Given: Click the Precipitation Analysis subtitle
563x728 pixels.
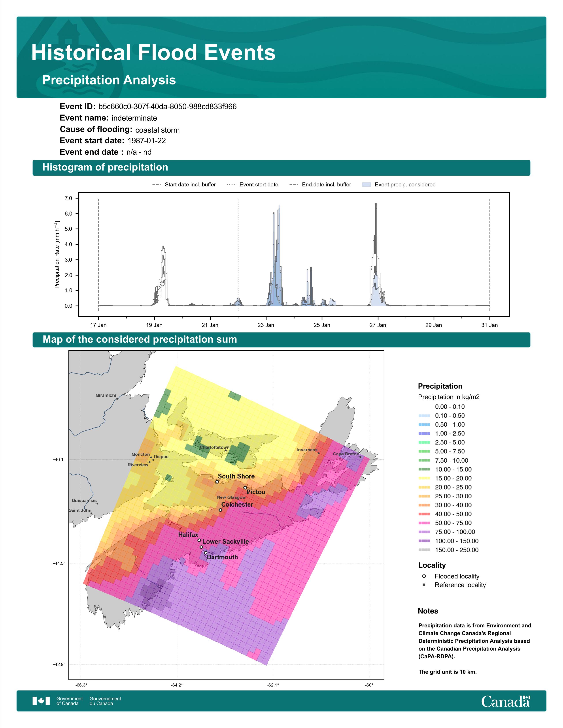Looking at the screenshot, I should [x=109, y=80].
